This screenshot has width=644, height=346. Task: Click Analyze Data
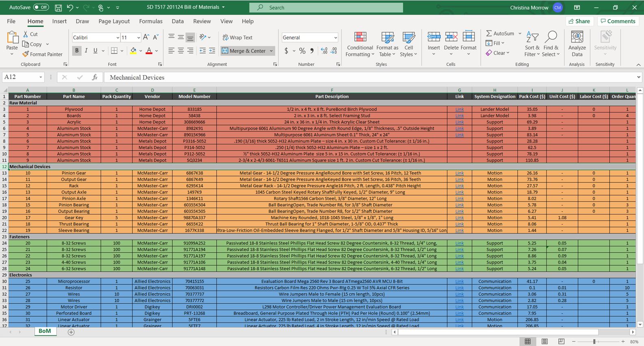click(577, 44)
